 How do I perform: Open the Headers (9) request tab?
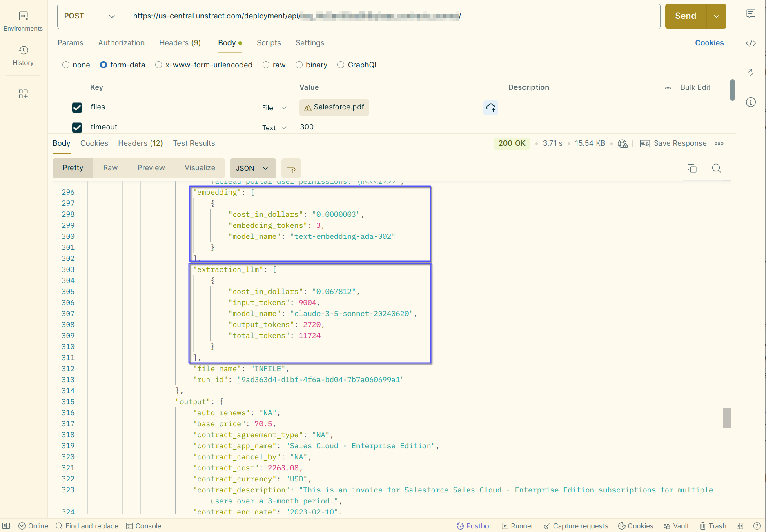180,43
